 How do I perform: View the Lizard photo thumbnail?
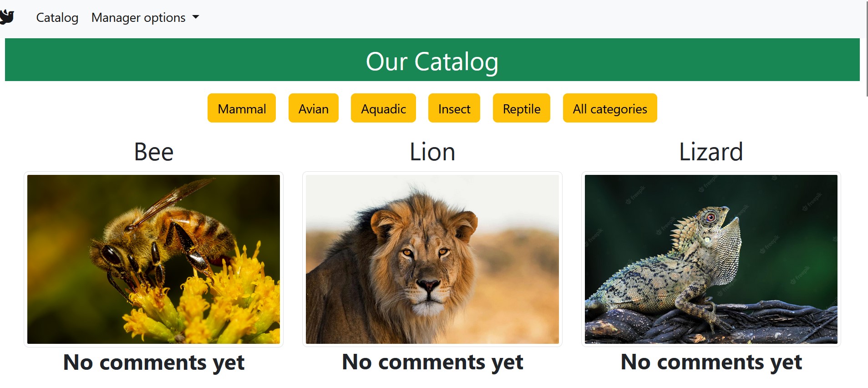click(x=711, y=259)
